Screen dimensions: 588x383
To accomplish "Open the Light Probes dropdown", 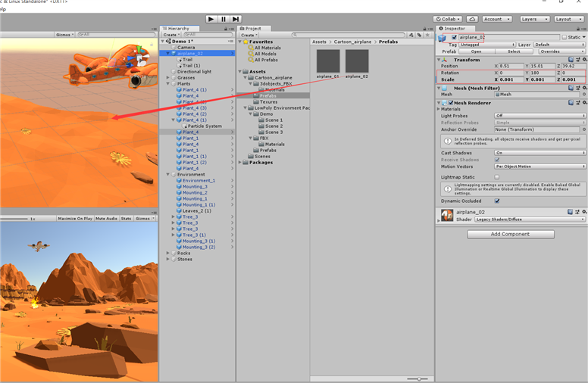I will pyautogui.click(x=540, y=116).
